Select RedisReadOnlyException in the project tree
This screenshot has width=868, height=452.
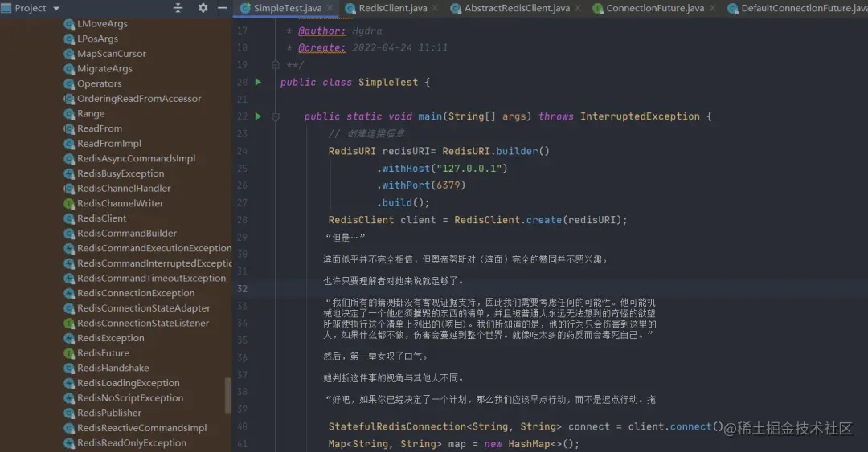(x=131, y=442)
